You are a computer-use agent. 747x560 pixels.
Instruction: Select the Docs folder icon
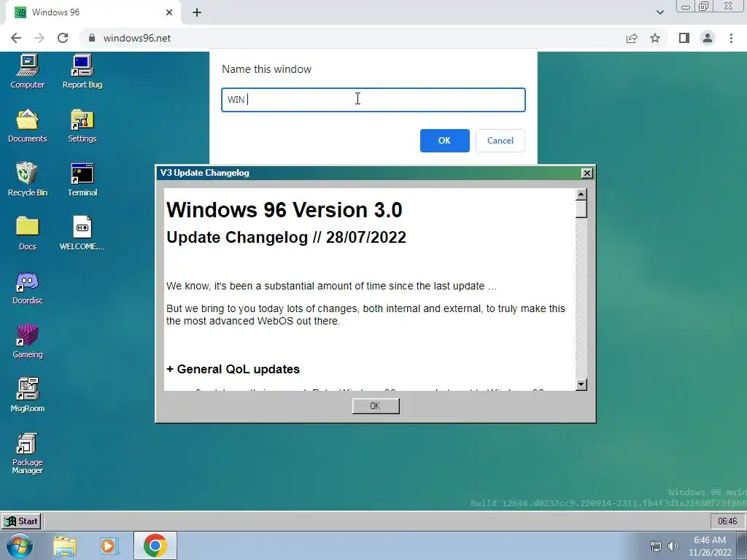pos(27,233)
